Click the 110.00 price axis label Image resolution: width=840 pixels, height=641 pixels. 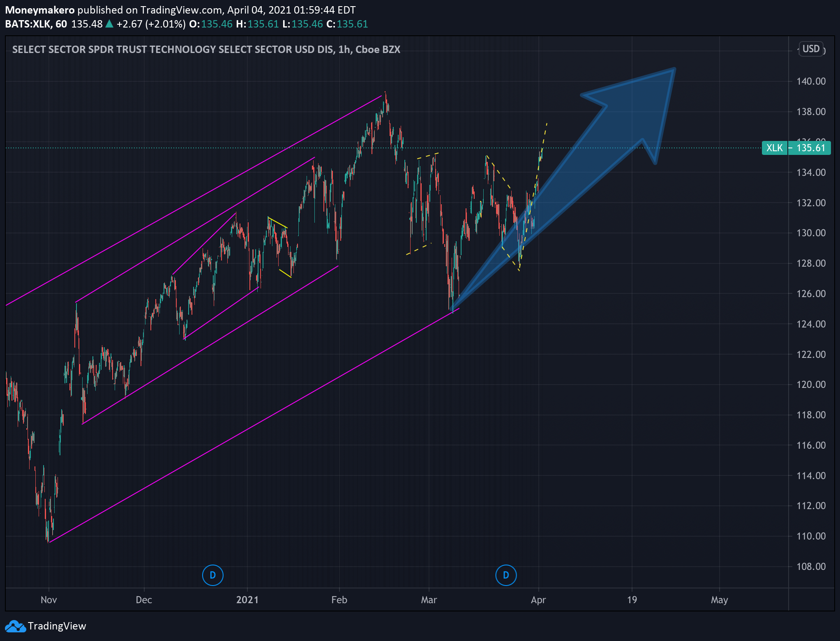click(811, 536)
